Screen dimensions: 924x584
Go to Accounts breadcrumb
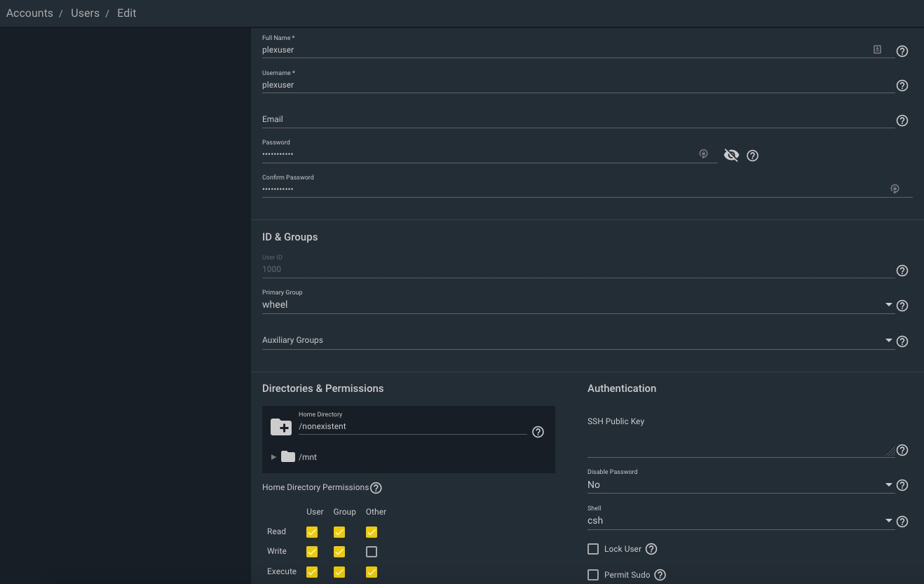click(x=29, y=13)
